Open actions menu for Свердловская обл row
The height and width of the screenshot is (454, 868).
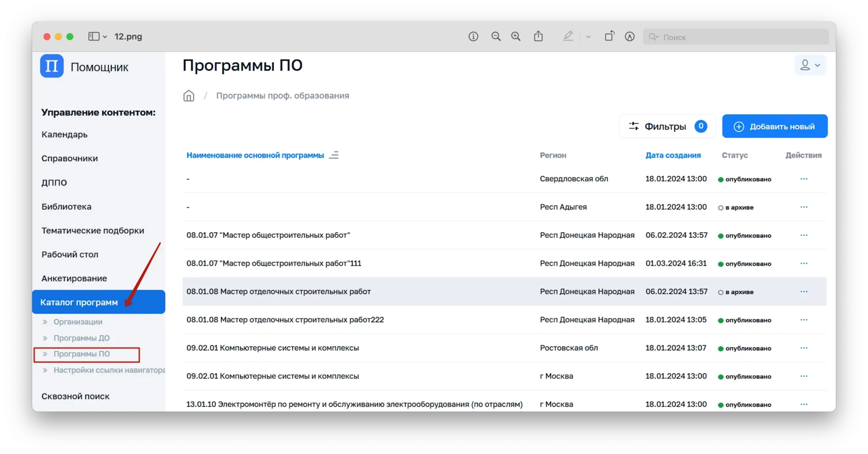click(803, 179)
